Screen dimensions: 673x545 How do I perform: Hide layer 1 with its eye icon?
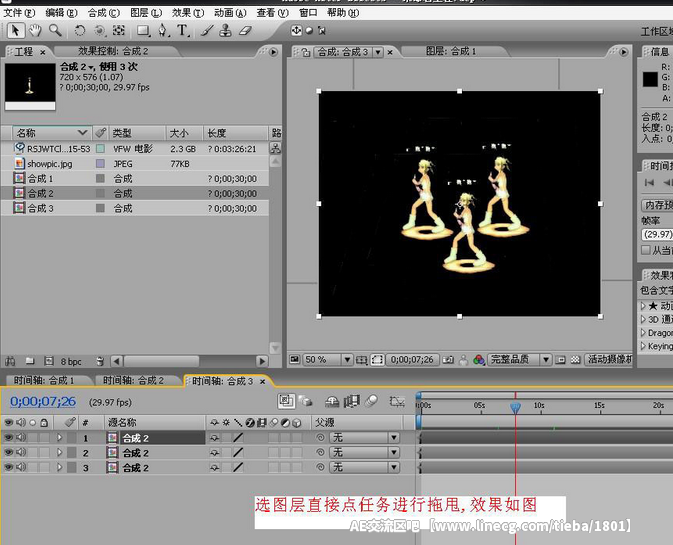click(8, 438)
